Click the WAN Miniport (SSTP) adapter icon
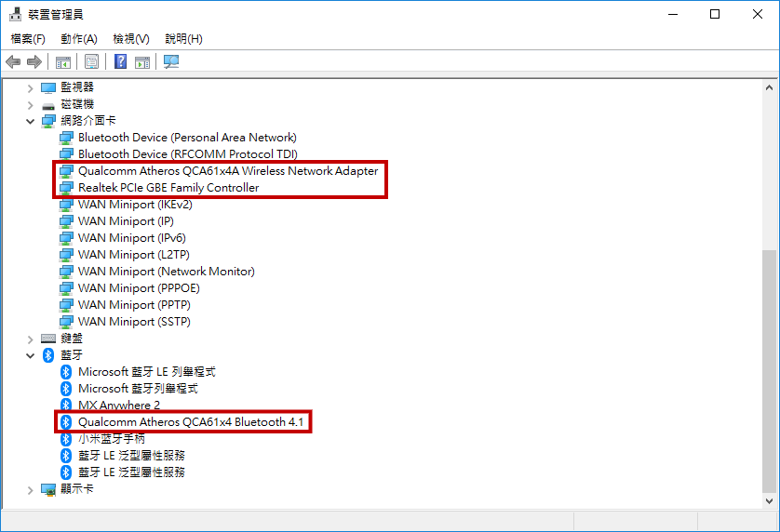The image size is (780, 532). (x=66, y=322)
